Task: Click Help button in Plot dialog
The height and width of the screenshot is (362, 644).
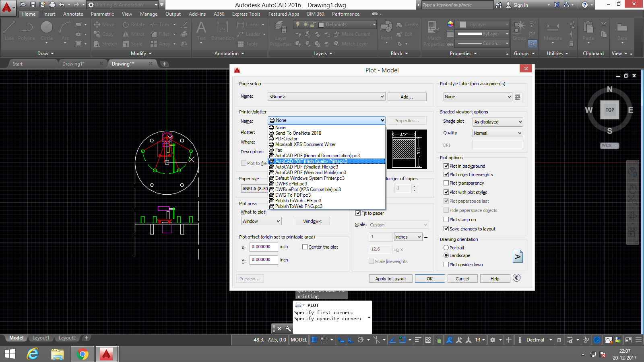Action: 495,279
